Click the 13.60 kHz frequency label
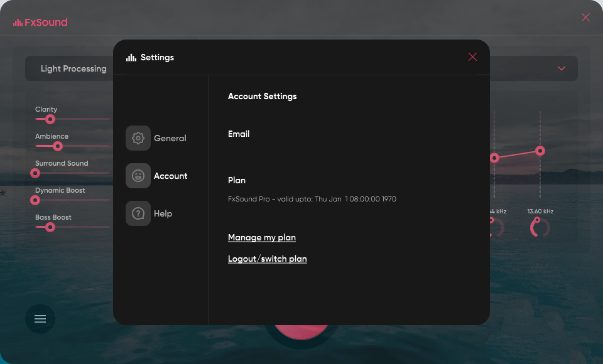The width and height of the screenshot is (603, 364). coord(540,211)
